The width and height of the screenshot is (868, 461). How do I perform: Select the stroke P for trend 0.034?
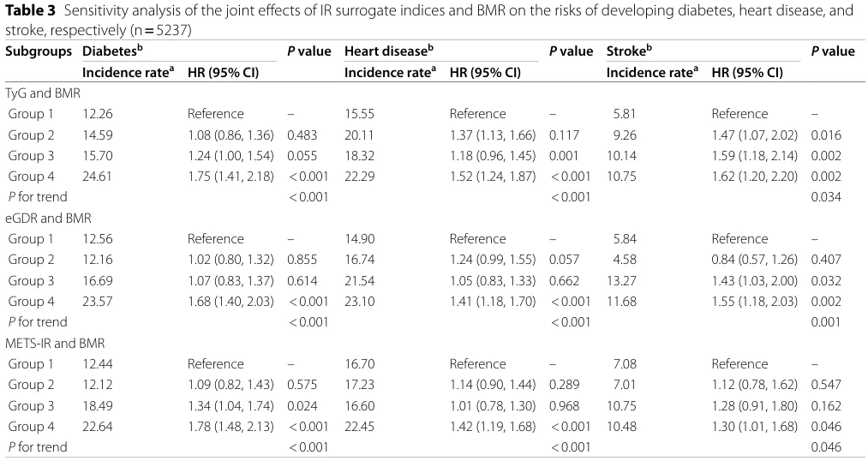point(826,197)
